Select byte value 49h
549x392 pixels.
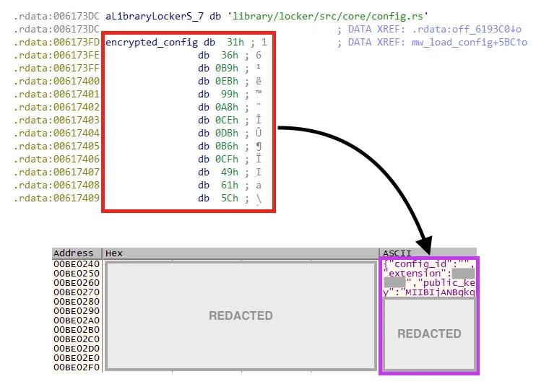click(x=230, y=173)
